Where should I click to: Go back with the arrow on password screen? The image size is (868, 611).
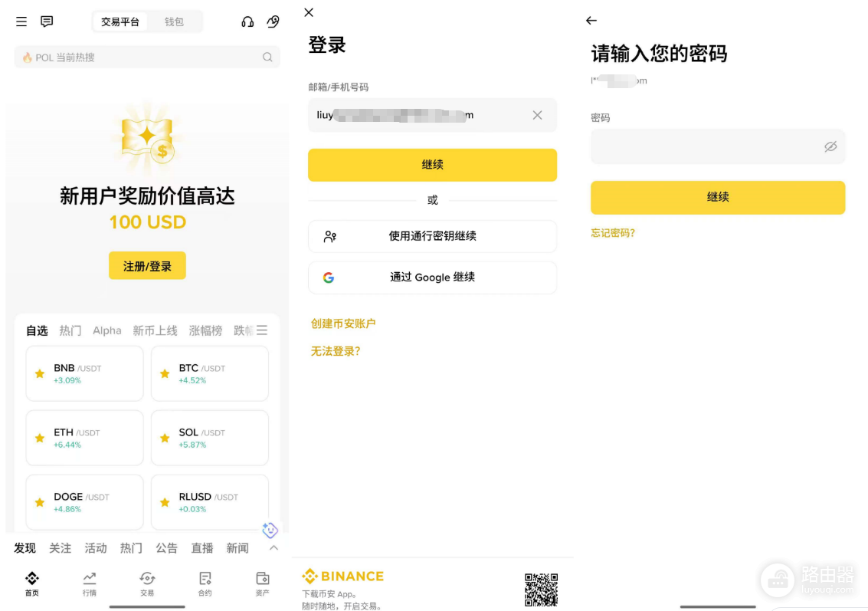(x=591, y=21)
